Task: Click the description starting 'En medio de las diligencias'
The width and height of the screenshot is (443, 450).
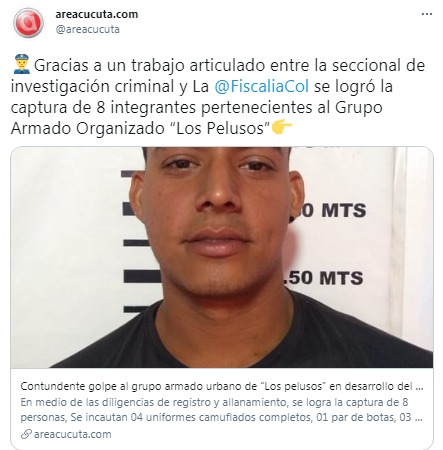Action: [214, 402]
